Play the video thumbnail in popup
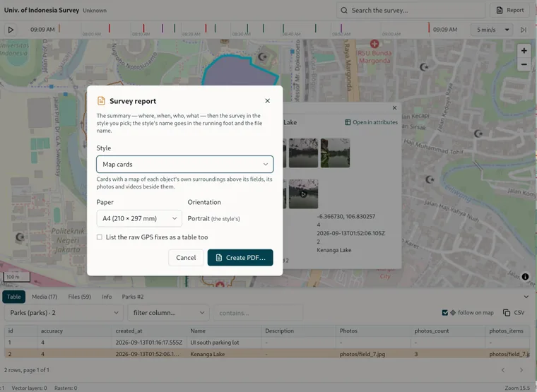 pos(303,194)
